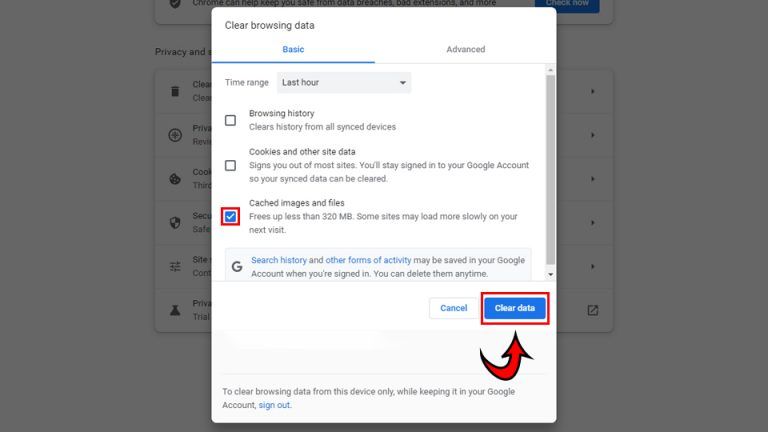Click the safety check shield icon at top

coord(175,4)
